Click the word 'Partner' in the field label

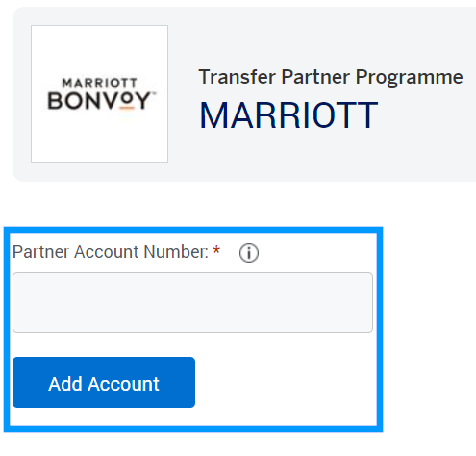click(41, 252)
